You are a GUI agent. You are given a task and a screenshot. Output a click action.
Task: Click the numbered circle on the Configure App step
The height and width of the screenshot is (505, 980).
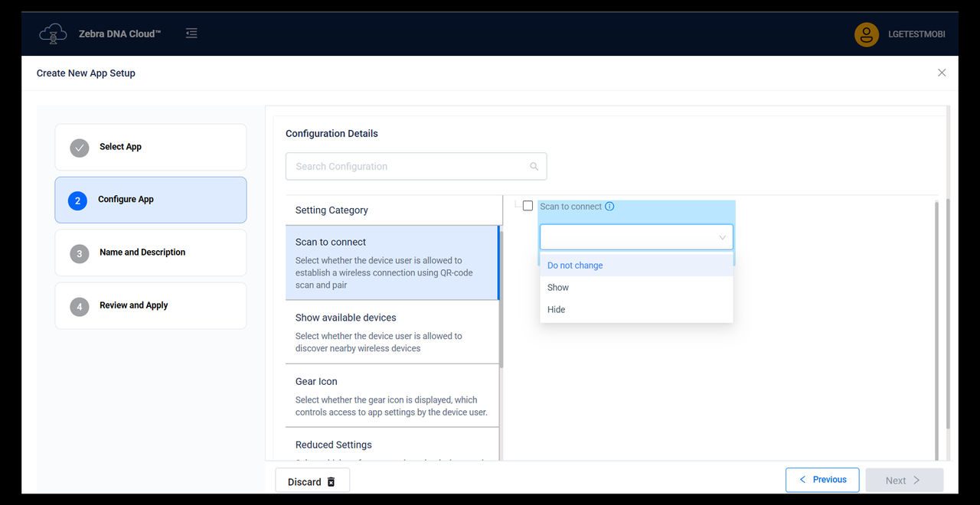tap(79, 200)
